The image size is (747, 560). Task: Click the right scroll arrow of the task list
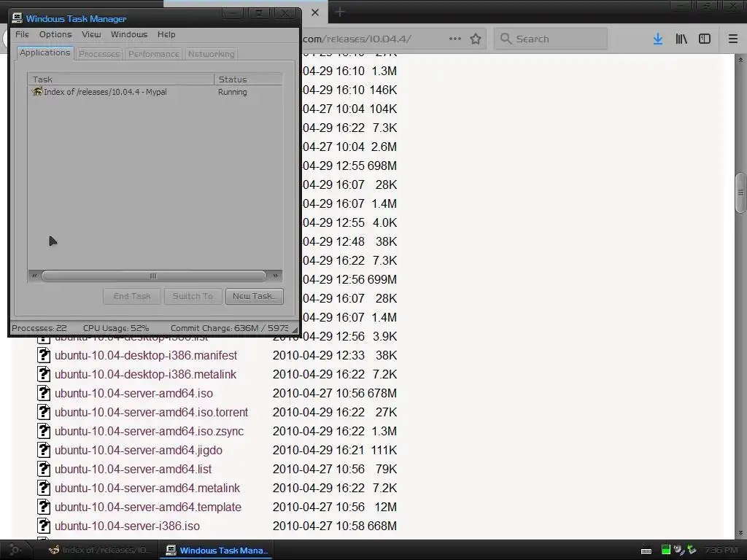click(x=275, y=276)
